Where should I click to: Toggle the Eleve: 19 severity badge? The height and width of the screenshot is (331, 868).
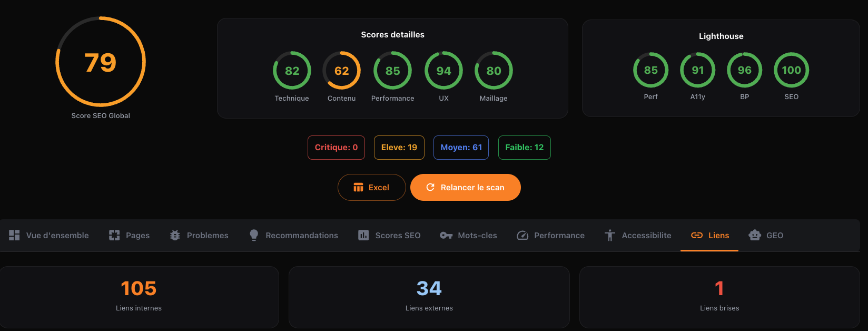[399, 148]
